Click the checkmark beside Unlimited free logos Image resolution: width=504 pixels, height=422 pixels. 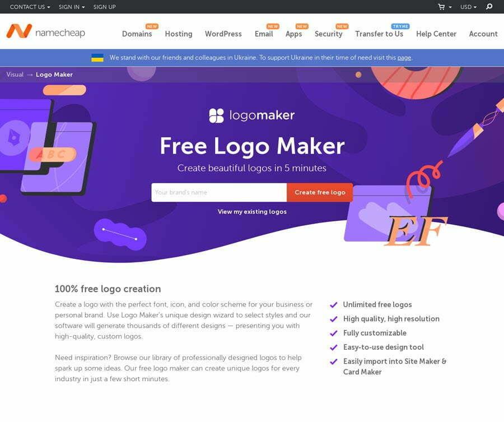tap(334, 305)
